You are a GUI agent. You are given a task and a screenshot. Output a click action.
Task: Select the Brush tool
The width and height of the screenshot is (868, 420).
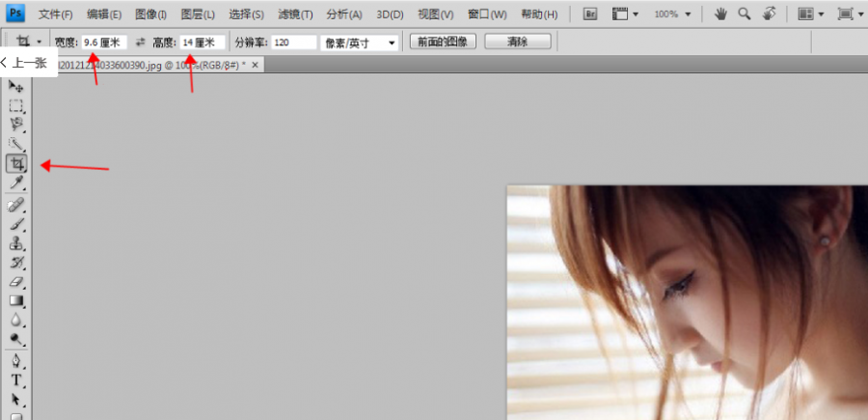click(x=16, y=224)
